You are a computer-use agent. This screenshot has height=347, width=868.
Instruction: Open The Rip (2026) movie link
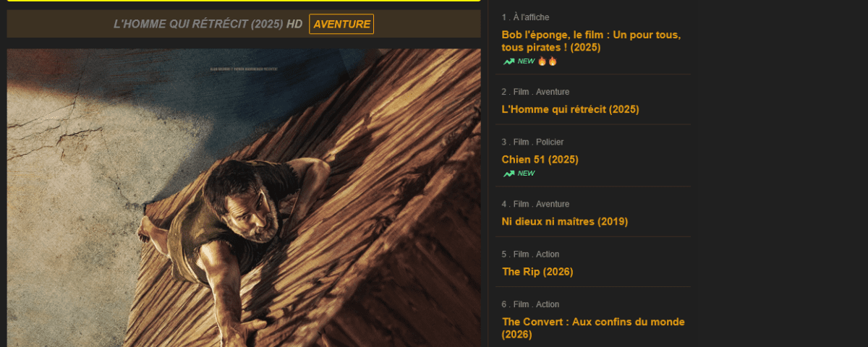(x=537, y=272)
